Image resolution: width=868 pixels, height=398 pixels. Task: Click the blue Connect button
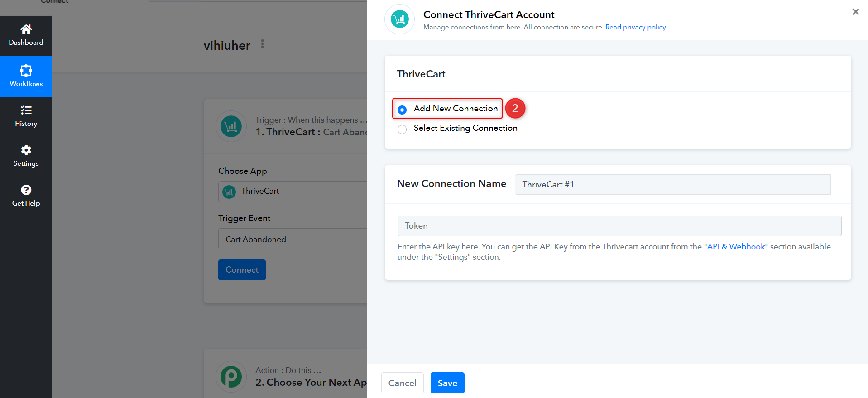point(242,270)
